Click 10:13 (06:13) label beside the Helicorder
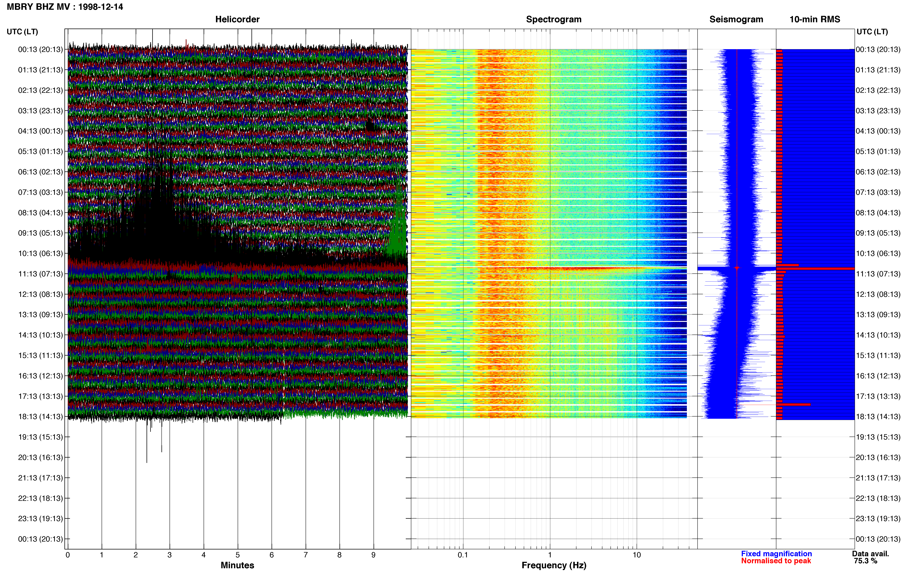The image size is (924, 578). click(41, 253)
